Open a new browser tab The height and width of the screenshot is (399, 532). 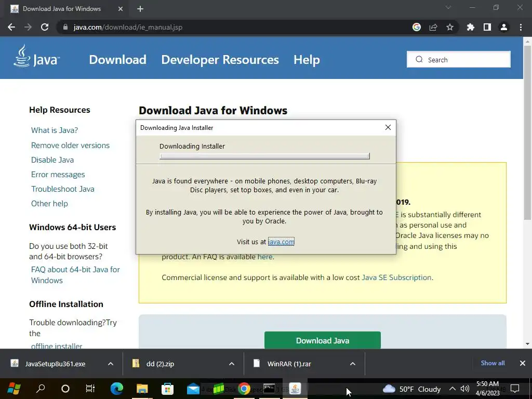[140, 9]
